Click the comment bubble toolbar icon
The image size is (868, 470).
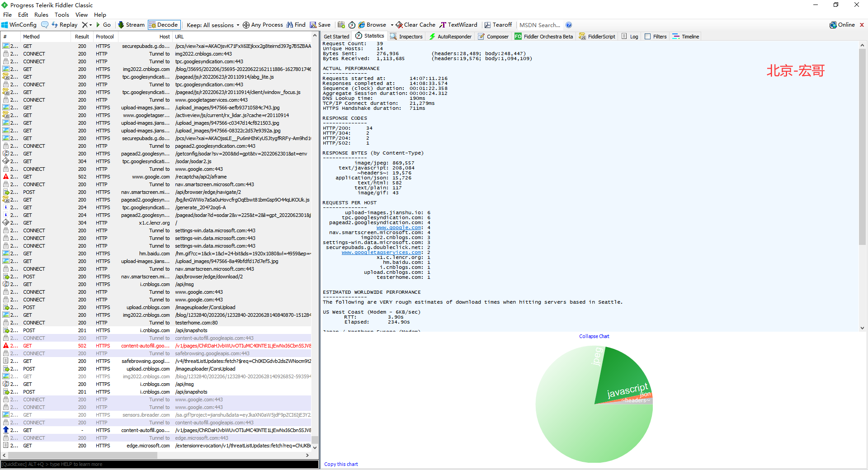point(44,25)
